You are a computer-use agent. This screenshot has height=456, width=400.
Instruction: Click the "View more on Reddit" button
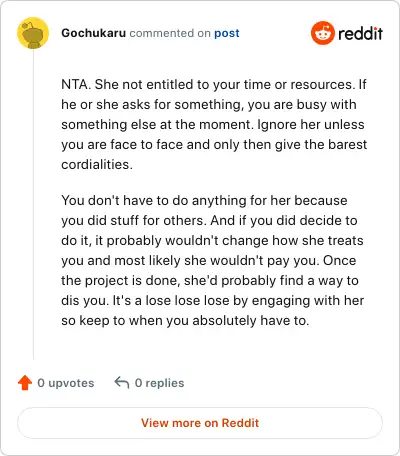(x=200, y=423)
